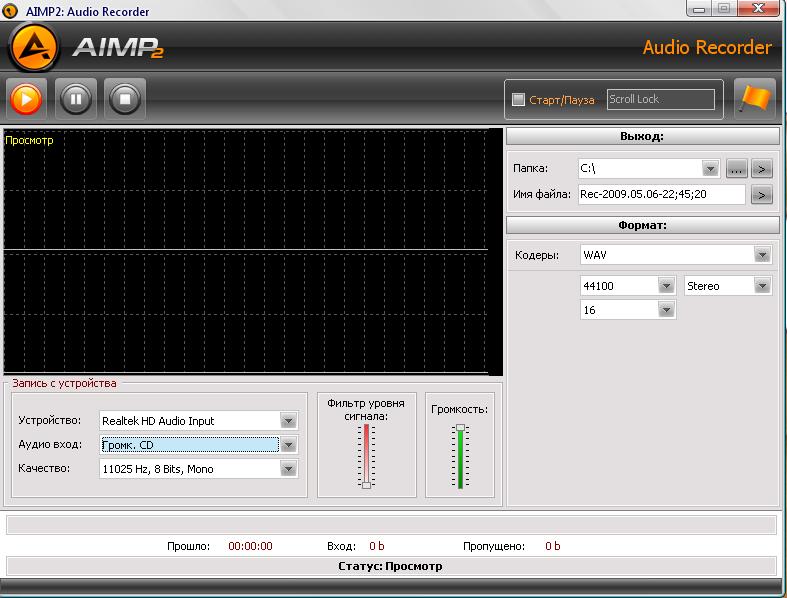Open output folder using arrow next to Папка
Image resolution: width=787 pixels, height=598 pixels.
coord(761,168)
